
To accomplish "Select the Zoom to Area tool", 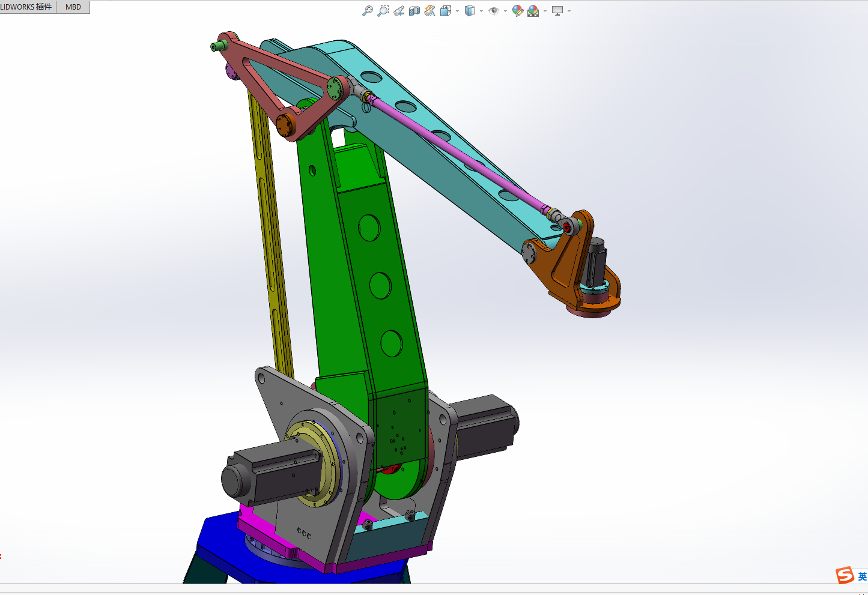I will (383, 11).
